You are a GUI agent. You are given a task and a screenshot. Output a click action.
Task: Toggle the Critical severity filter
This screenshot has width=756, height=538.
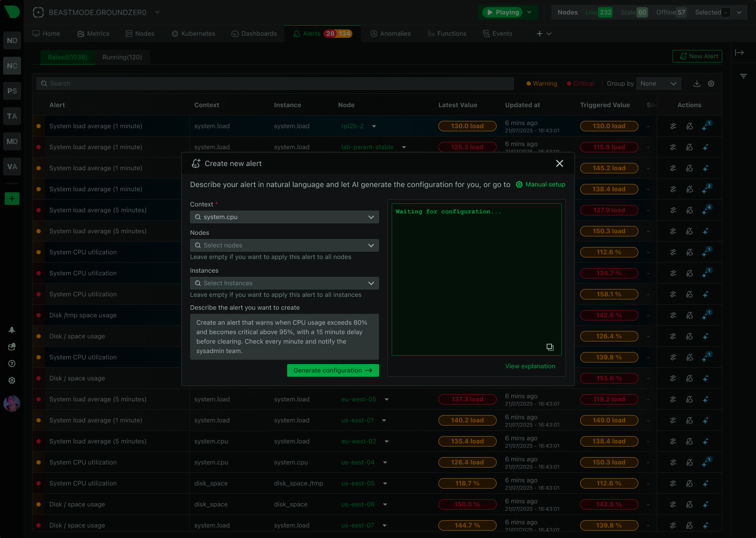coord(581,84)
